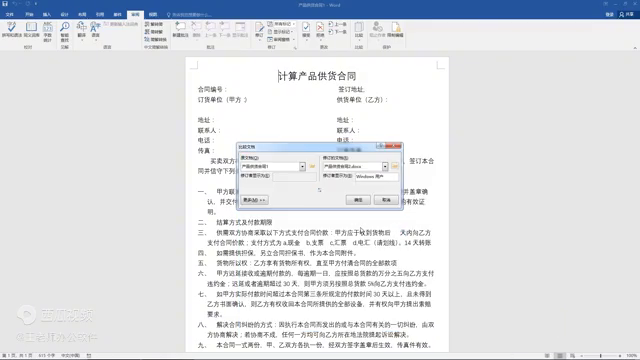
Task: Switch to the Layout (布局) tab
Action: pyautogui.click(x=82, y=14)
